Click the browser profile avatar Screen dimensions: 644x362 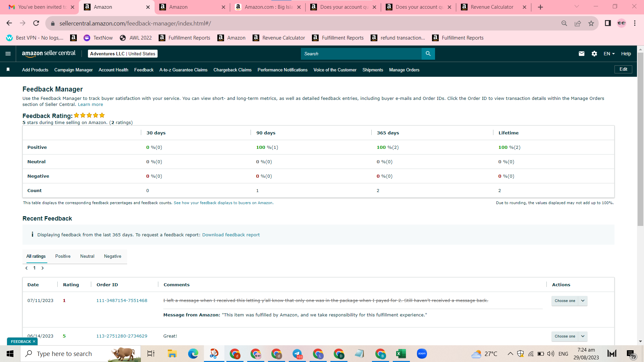pos(622,23)
